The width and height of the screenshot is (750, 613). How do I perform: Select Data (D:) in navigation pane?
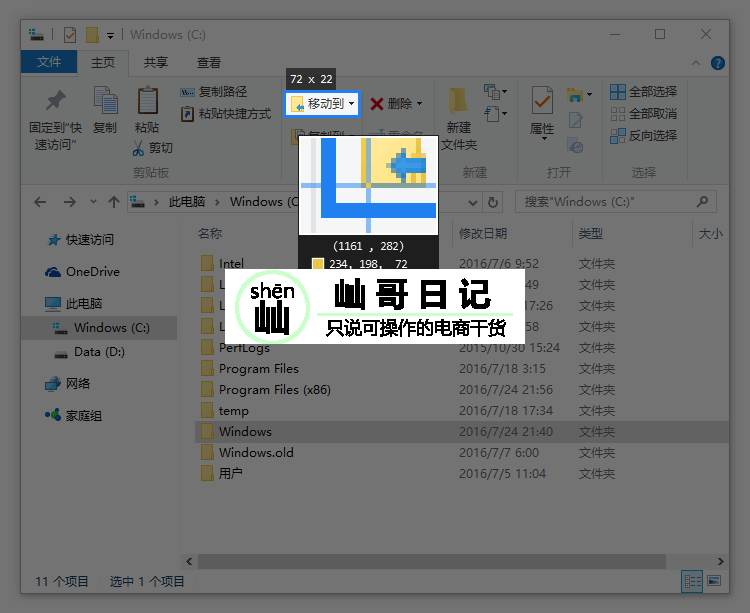[89, 352]
